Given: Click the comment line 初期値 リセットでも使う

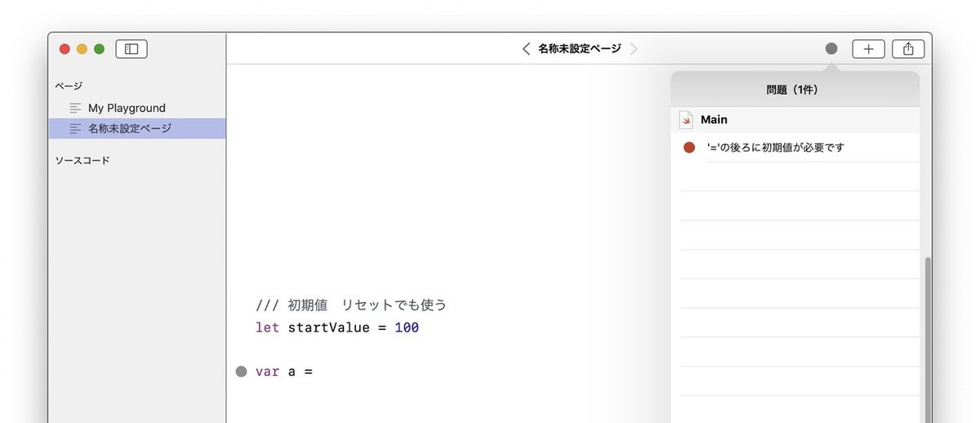Looking at the screenshot, I should click(x=351, y=305).
